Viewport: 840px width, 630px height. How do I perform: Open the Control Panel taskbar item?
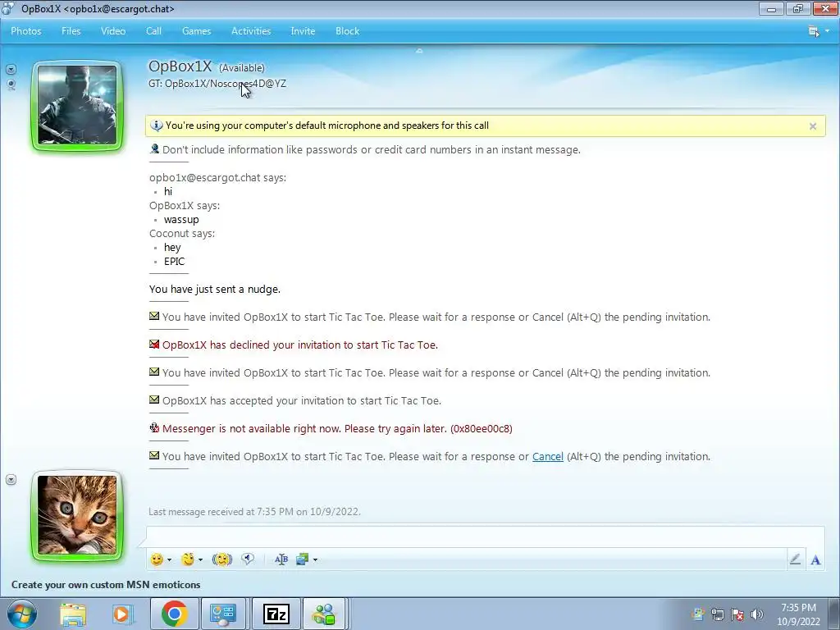(222, 614)
